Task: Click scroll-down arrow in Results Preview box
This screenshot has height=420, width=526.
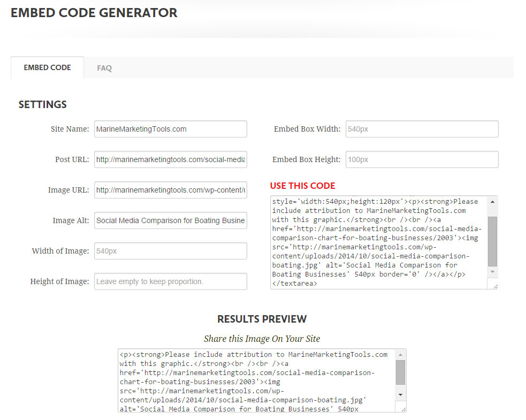Action: (x=401, y=395)
